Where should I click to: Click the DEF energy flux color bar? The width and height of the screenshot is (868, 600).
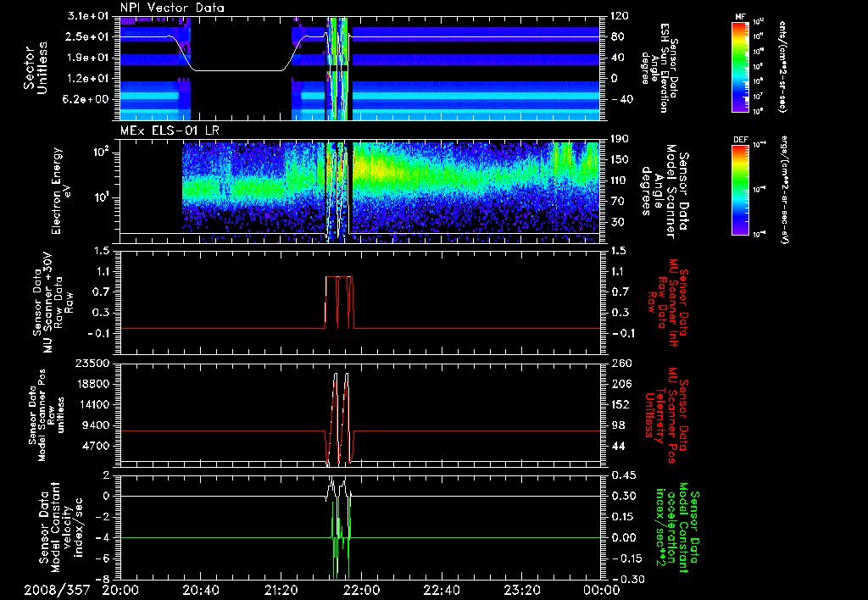click(x=740, y=190)
